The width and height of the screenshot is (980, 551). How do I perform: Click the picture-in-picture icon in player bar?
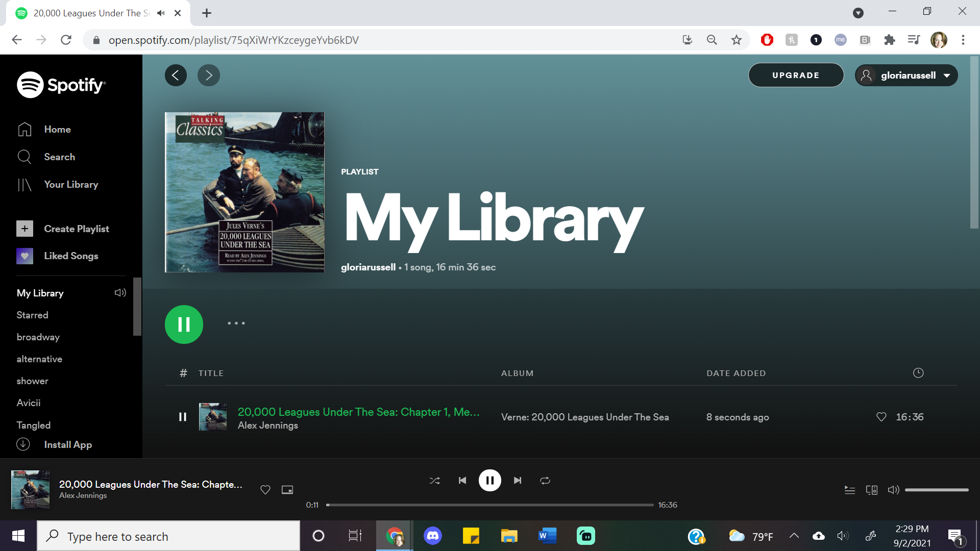tap(287, 490)
